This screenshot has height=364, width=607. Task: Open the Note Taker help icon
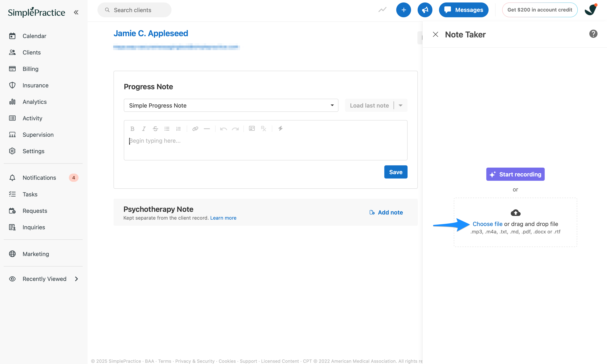[593, 34]
